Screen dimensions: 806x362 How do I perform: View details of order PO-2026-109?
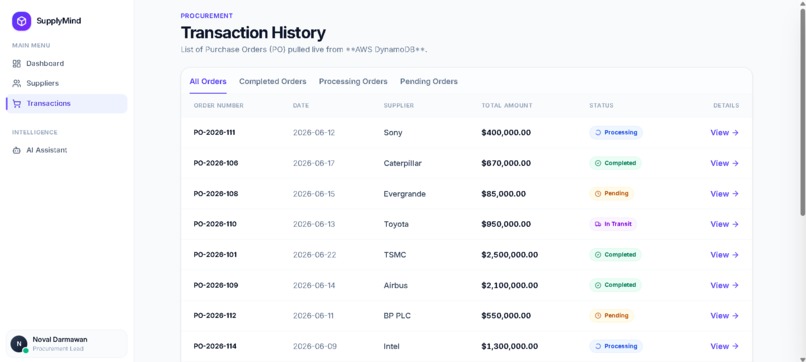[724, 285]
